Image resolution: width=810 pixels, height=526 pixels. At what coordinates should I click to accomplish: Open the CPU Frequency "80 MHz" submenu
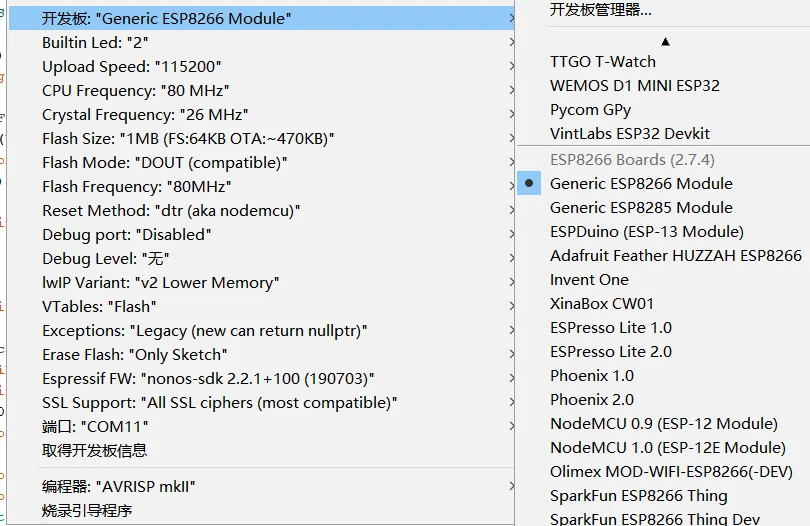[x=261, y=90]
